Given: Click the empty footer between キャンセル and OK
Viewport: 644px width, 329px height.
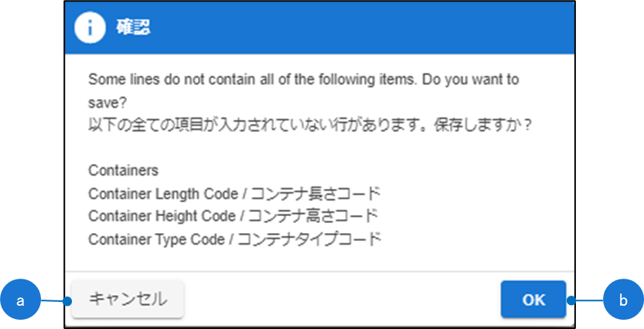Looking at the screenshot, I should pos(340,300).
